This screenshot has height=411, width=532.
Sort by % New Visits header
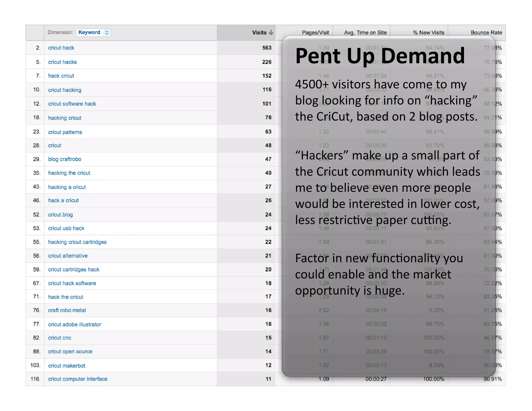tap(429, 32)
